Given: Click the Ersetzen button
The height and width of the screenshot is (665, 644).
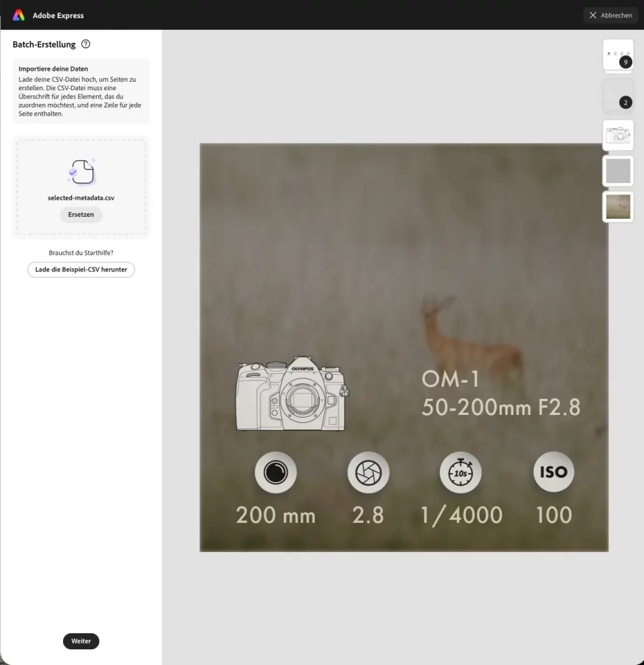Looking at the screenshot, I should point(81,214).
